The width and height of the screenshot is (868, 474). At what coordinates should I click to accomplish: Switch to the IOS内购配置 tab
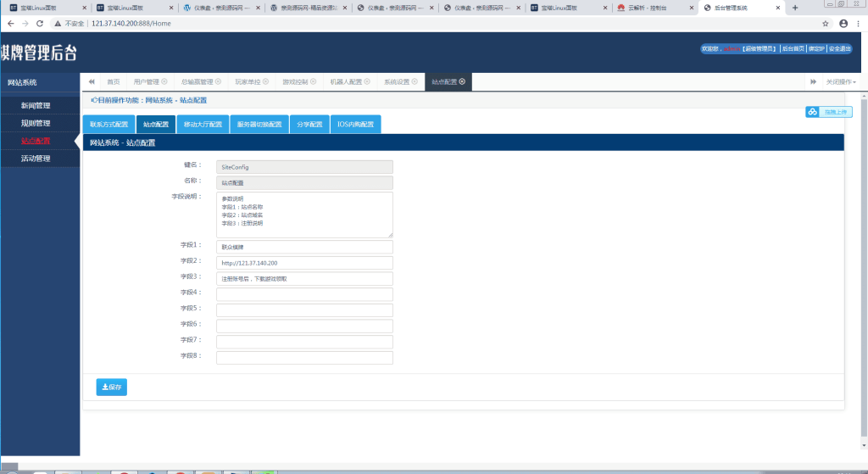point(355,124)
